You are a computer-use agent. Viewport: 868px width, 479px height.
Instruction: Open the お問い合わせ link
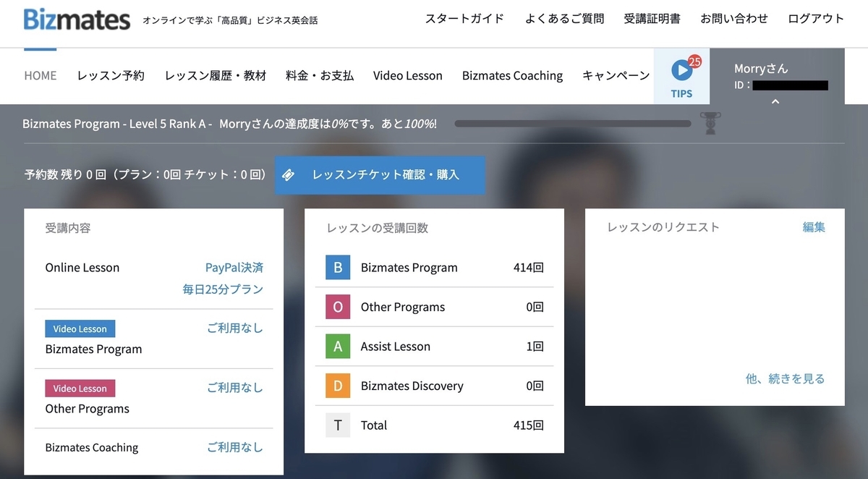point(734,19)
